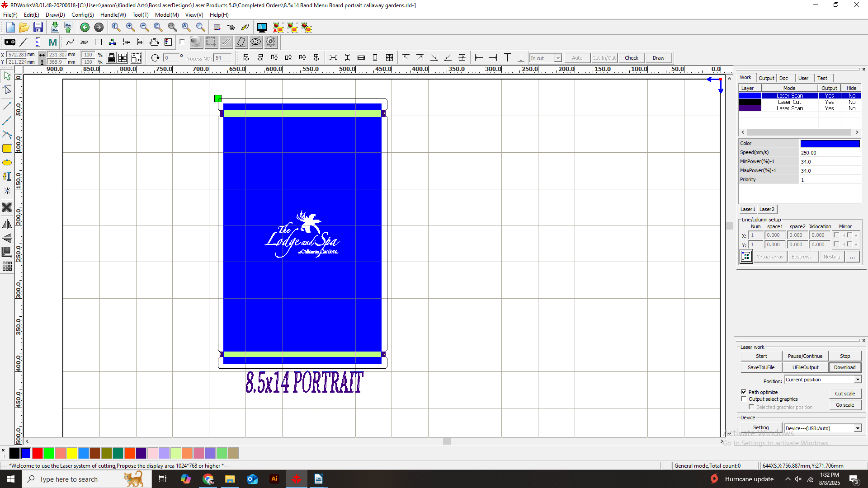Screen dimensions: 868x488
Task: Click the M measure tool icon
Action: click(x=53, y=42)
